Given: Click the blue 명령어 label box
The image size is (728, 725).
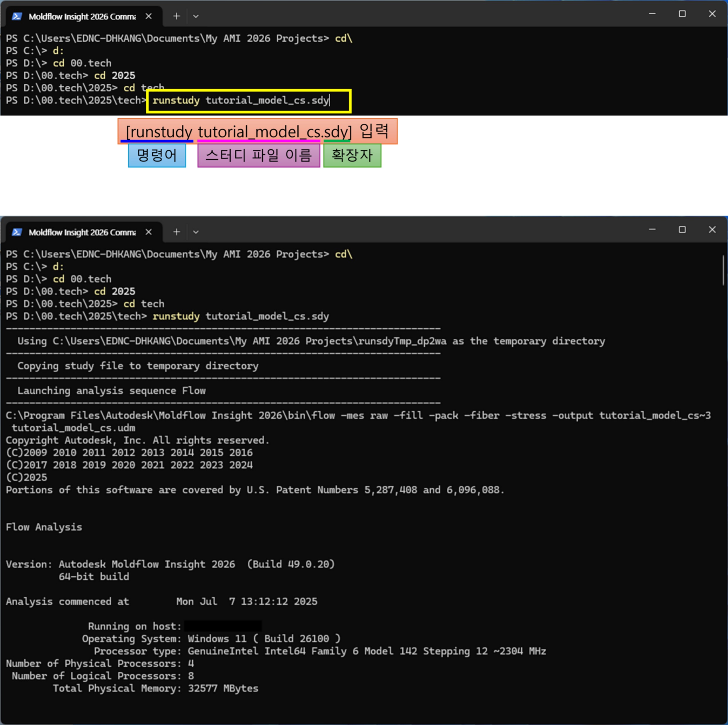Looking at the screenshot, I should coord(157,156).
